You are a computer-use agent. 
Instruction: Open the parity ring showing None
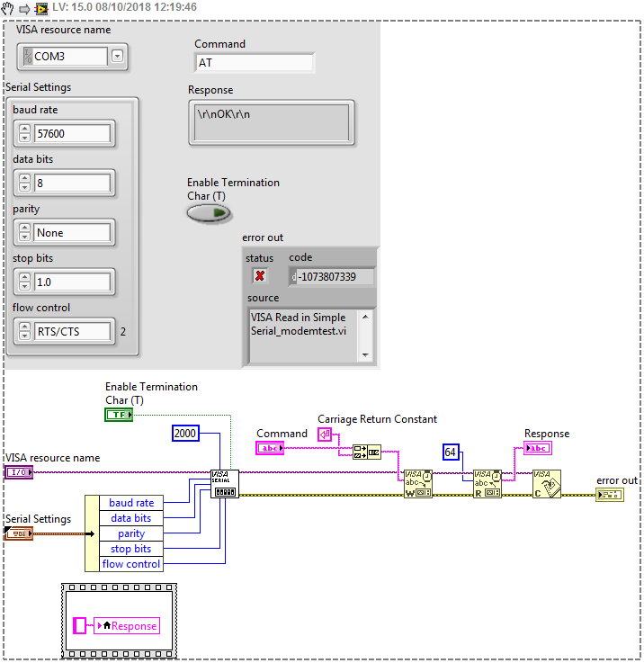point(71,233)
